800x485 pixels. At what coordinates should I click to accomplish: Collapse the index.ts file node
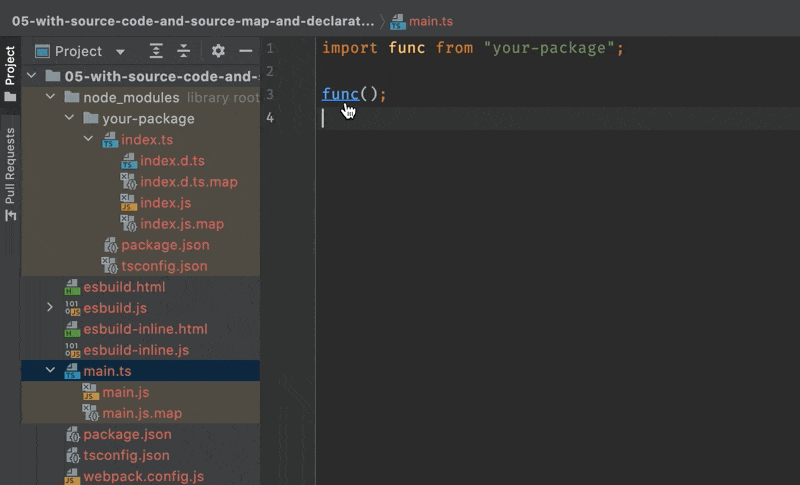coord(88,139)
